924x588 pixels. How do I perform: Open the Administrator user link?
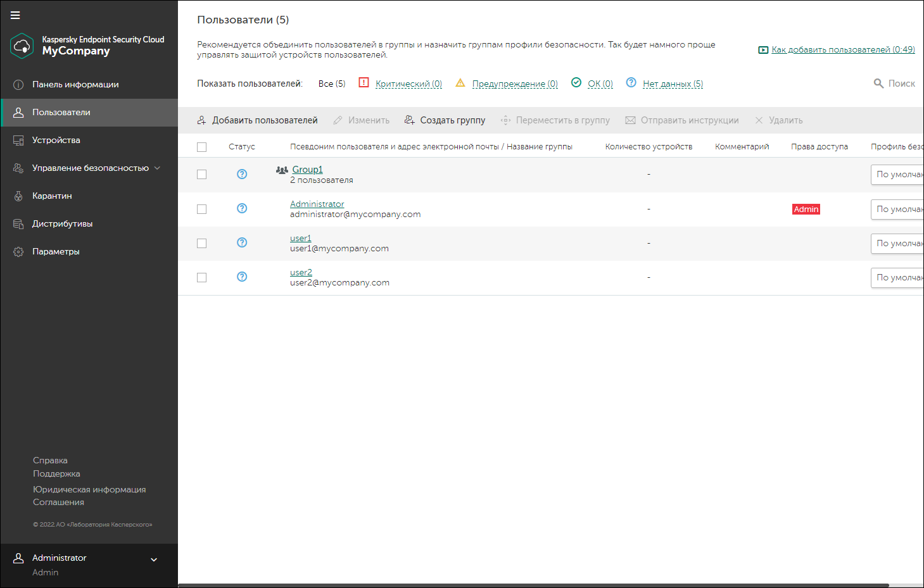click(317, 204)
